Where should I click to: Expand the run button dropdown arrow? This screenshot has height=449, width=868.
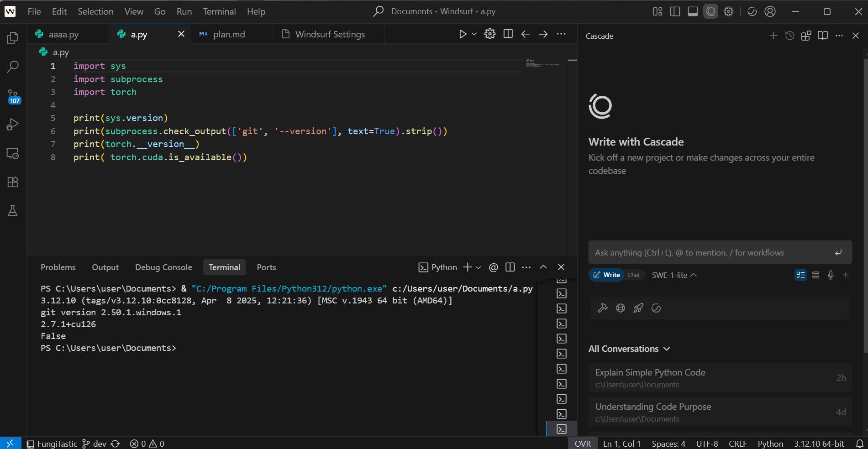pyautogui.click(x=474, y=34)
